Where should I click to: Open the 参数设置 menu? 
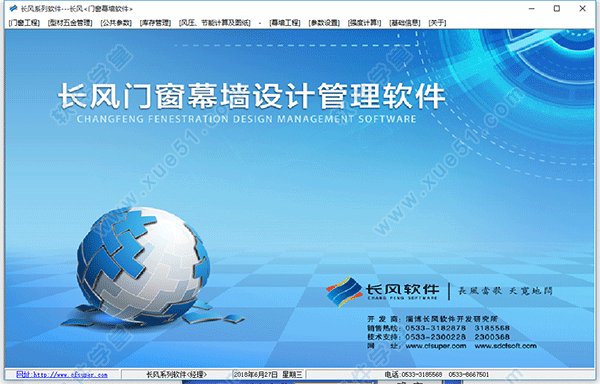tap(324, 23)
